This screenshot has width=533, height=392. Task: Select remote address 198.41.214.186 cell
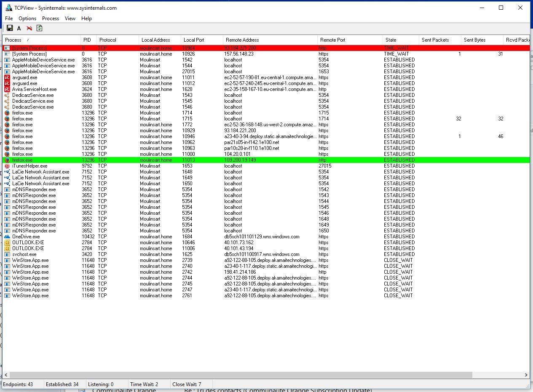pyautogui.click(x=240, y=272)
